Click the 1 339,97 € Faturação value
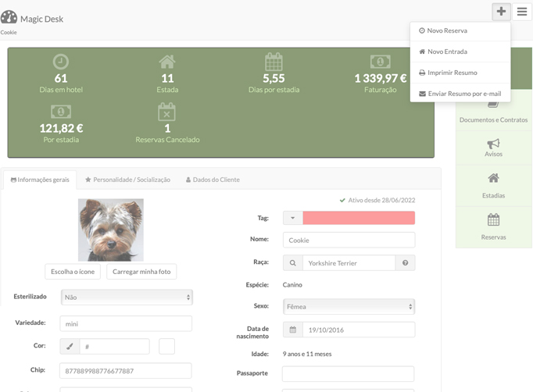 (381, 78)
